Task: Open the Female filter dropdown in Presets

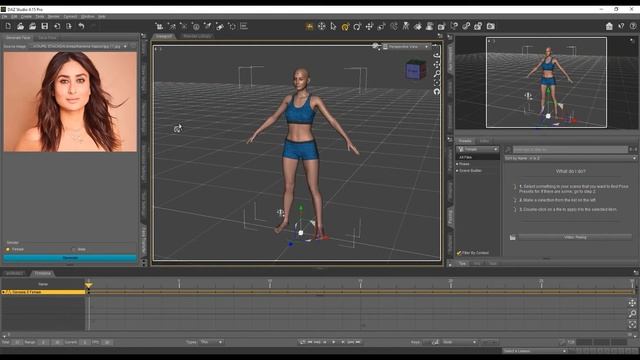Action: coord(478,149)
